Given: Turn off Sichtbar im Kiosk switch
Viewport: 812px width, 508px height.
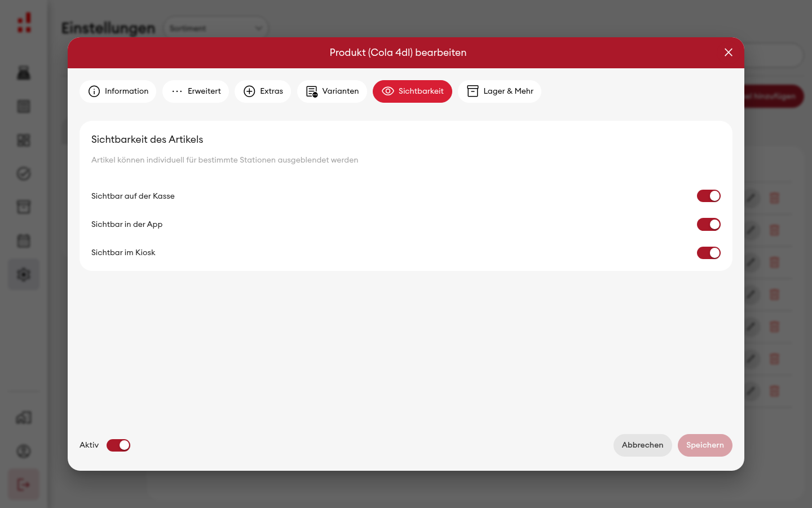Looking at the screenshot, I should point(709,253).
